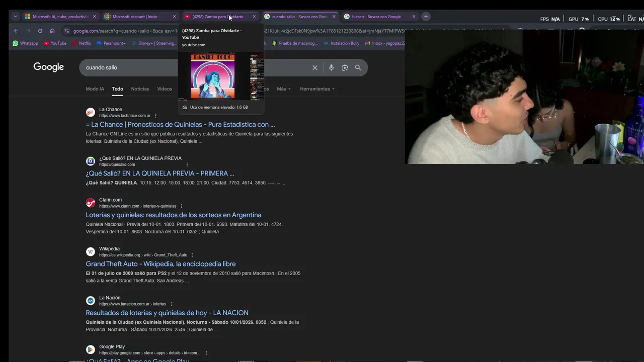Close the Microsoft account tab
The image size is (644, 362).
tap(174, 17)
